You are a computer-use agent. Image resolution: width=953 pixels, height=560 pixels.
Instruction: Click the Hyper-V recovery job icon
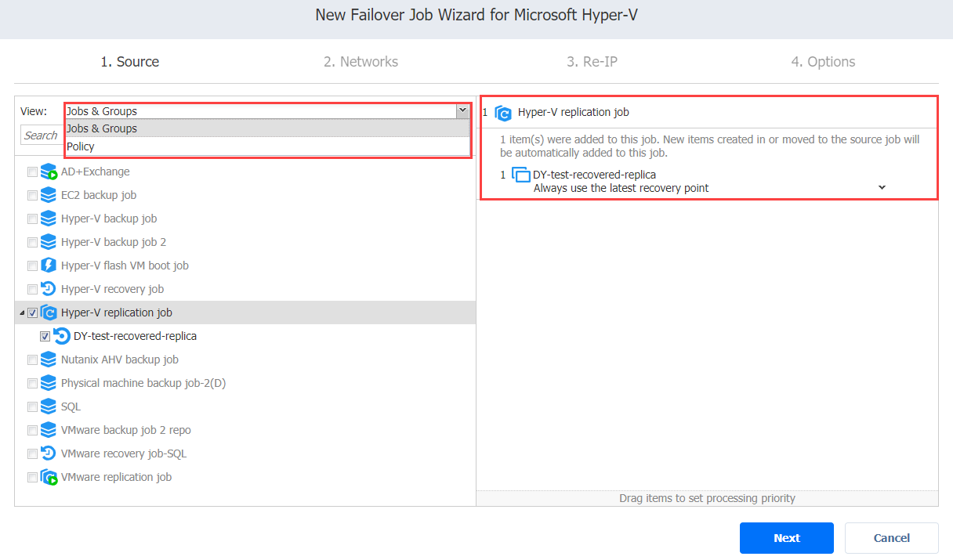(x=49, y=289)
